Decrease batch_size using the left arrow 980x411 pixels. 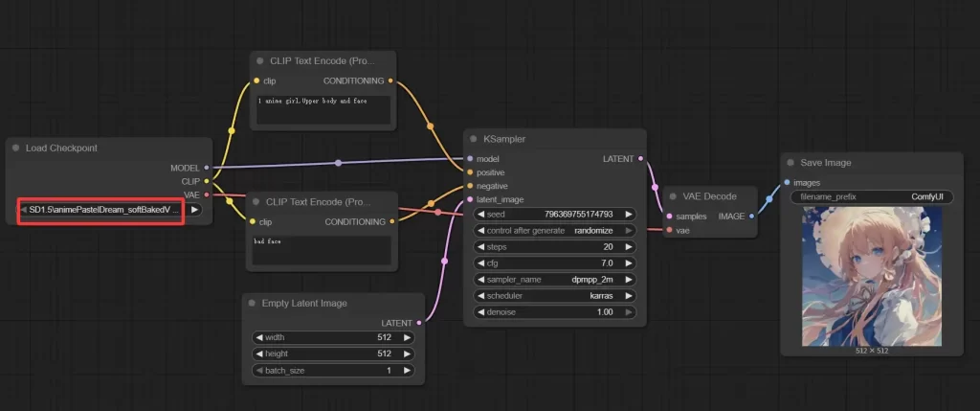(x=258, y=370)
